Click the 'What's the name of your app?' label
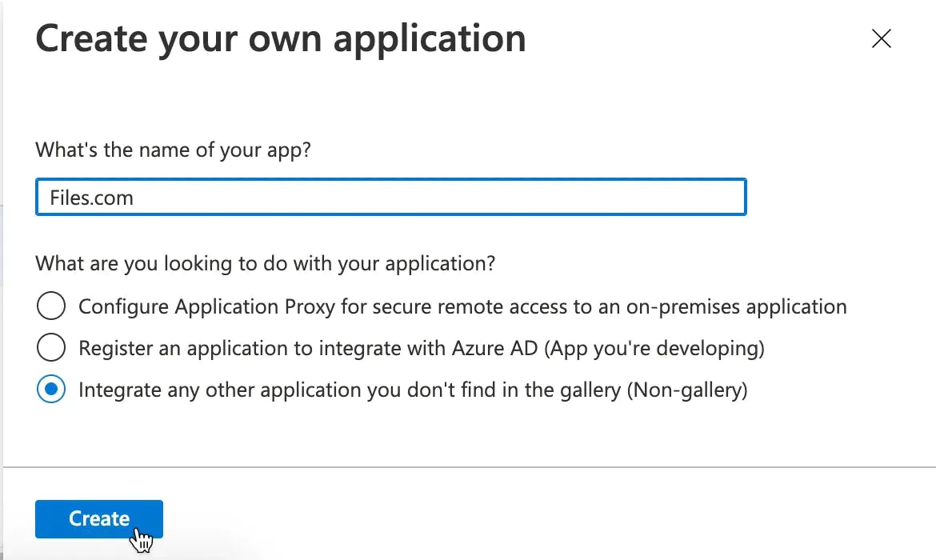The image size is (936, 560). coord(173,150)
